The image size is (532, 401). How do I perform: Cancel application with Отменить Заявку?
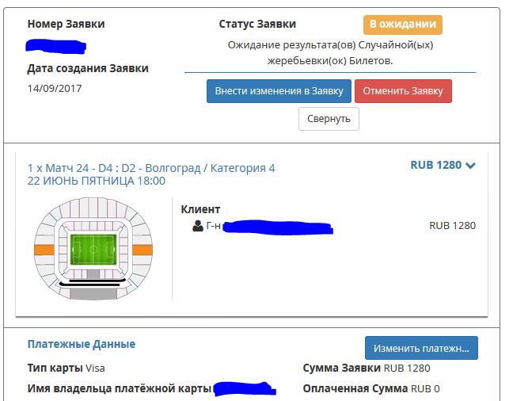point(403,91)
